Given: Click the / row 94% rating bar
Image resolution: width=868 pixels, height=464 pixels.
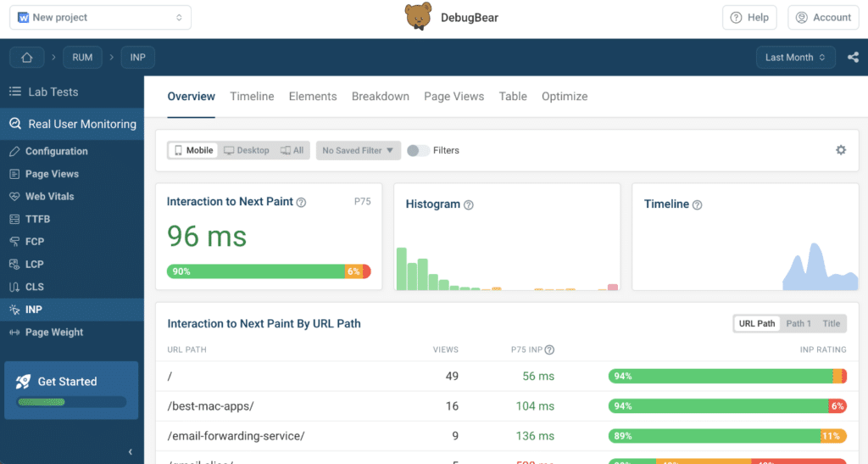Looking at the screenshot, I should [x=727, y=376].
